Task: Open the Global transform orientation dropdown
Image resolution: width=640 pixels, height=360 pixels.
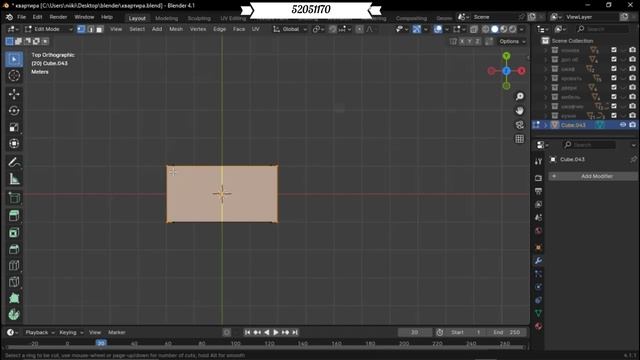Action: [290, 29]
